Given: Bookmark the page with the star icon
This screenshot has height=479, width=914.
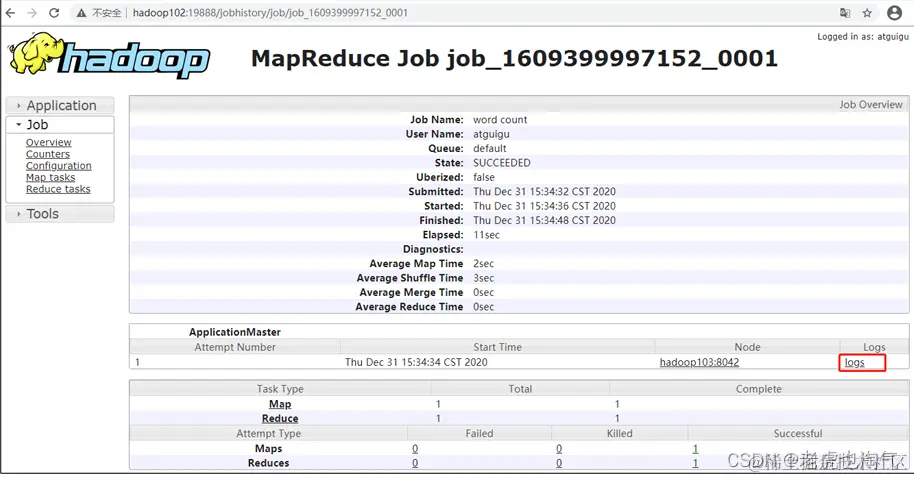Looking at the screenshot, I should coord(867,13).
